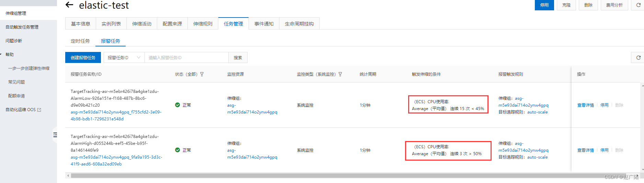This screenshot has height=183, width=644.
Task: Select the 报警任务 sub-tab
Action: click(x=111, y=41)
